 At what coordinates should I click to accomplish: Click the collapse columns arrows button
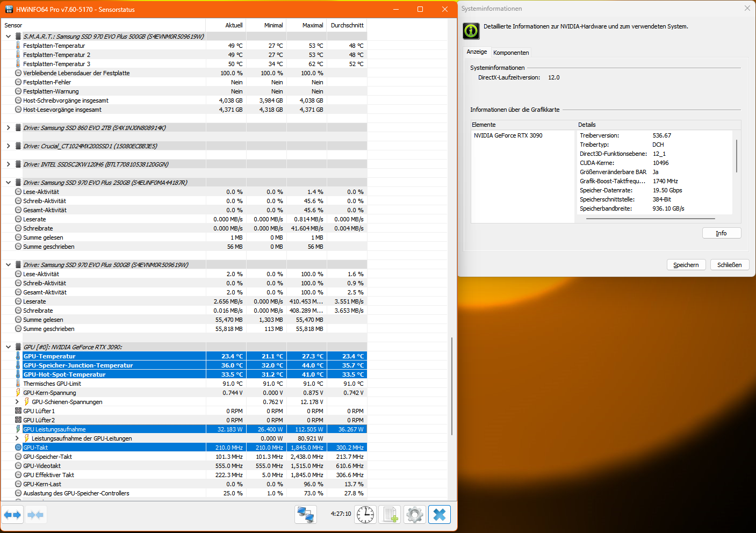(x=35, y=515)
